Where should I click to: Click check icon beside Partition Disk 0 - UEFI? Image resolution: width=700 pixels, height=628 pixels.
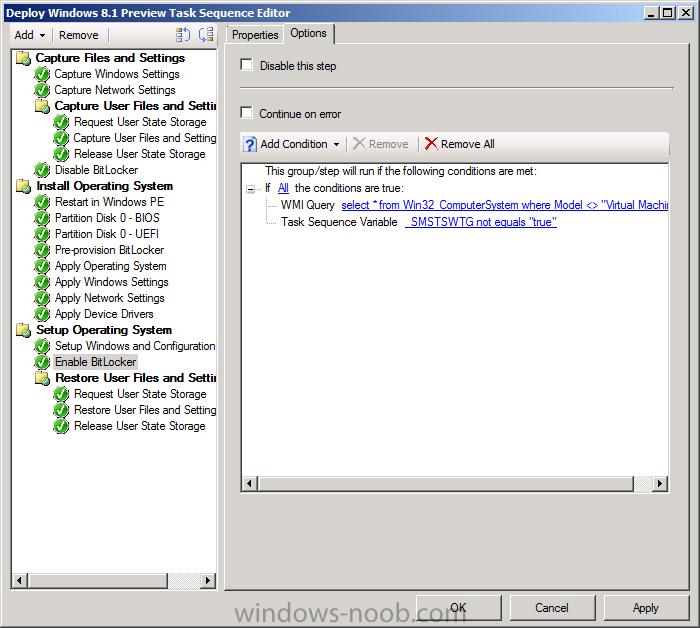click(42, 234)
